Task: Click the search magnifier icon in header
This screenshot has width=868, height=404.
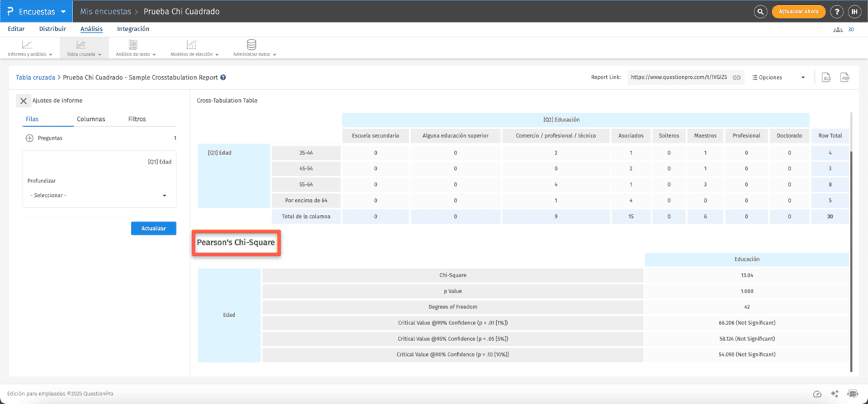Action: click(760, 12)
